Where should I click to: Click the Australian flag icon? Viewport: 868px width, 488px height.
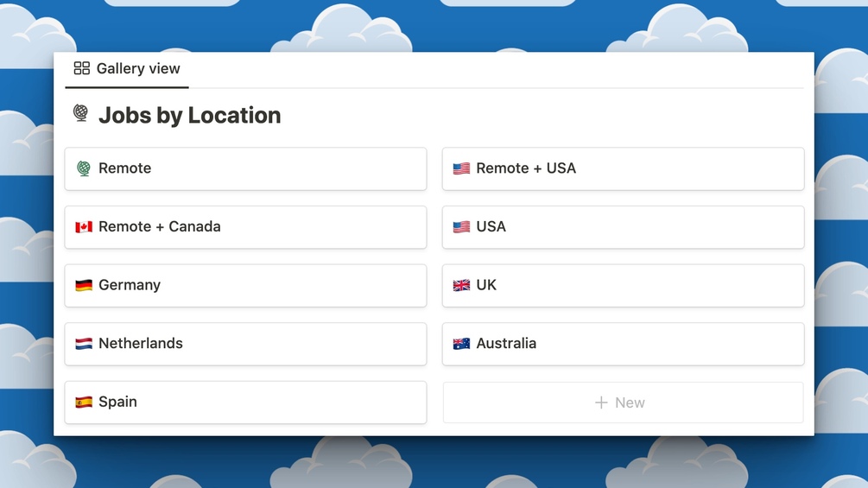tap(461, 344)
